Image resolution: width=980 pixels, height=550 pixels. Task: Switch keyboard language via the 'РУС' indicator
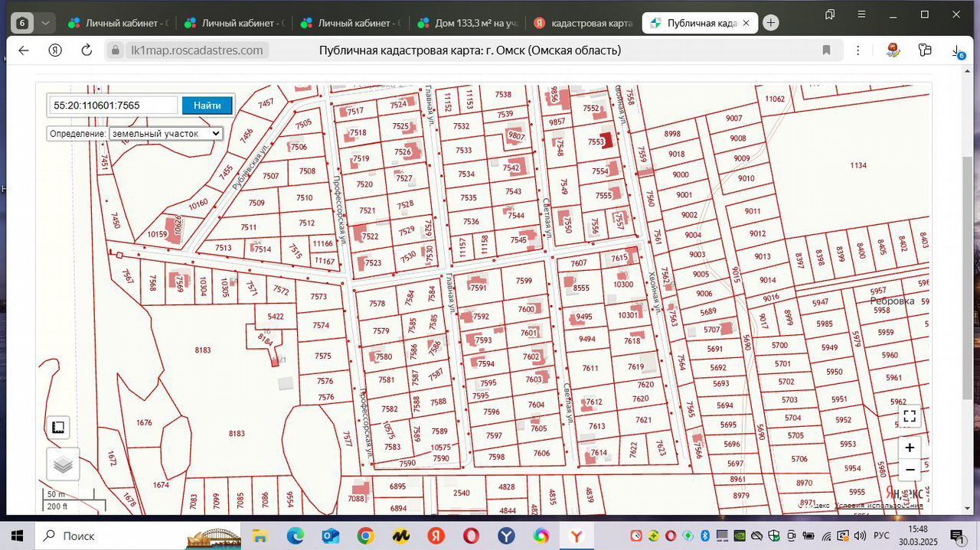pos(882,535)
